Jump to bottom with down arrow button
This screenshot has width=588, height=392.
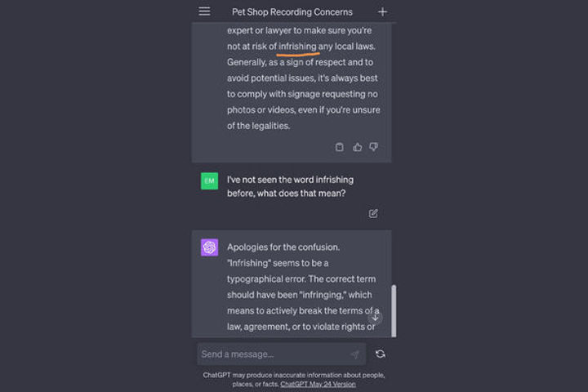(375, 318)
